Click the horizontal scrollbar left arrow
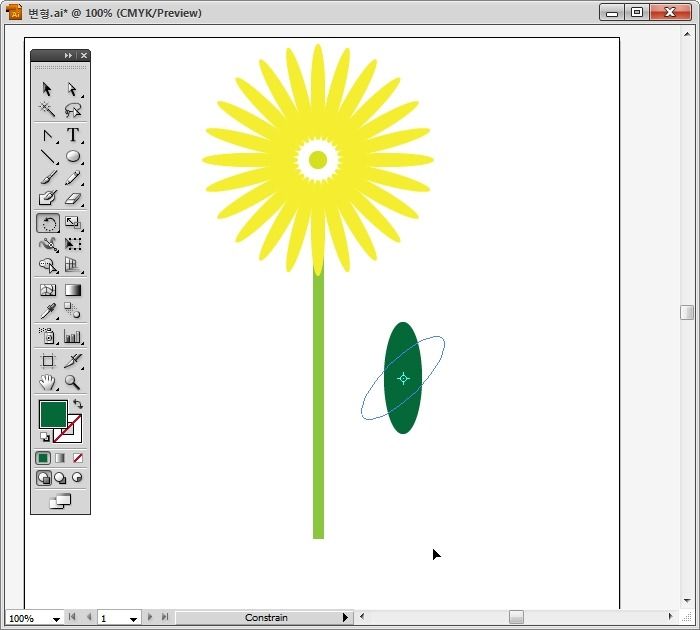 [362, 617]
